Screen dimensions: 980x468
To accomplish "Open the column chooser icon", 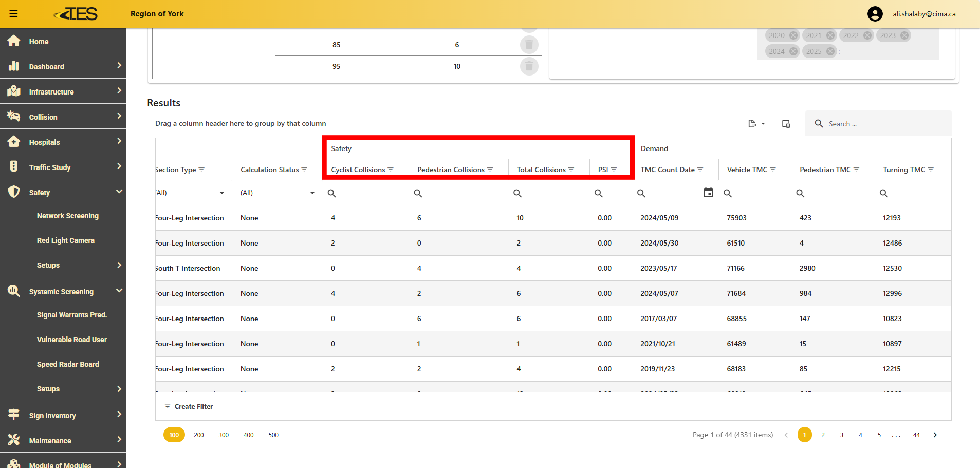I will coord(786,124).
